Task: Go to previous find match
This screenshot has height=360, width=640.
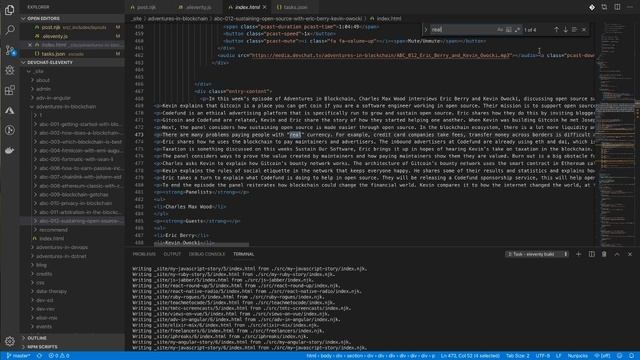Action: point(556,29)
